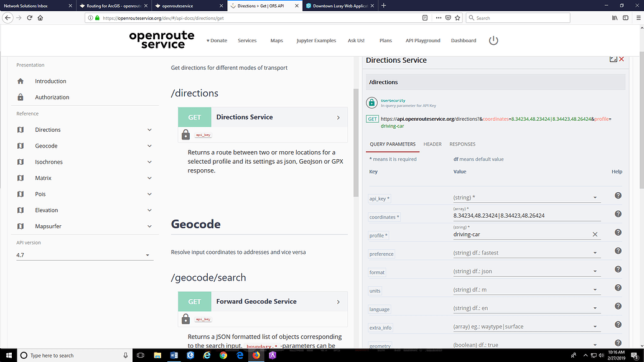The image size is (644, 362).
Task: Open a new browser tab with plus
Action: pos(384,6)
